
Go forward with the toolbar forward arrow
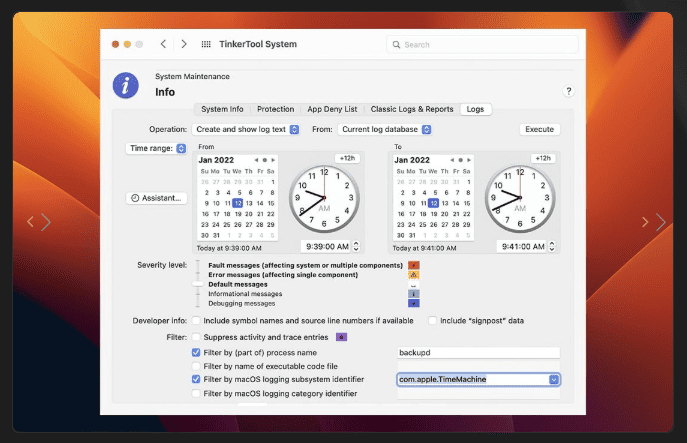click(x=184, y=44)
